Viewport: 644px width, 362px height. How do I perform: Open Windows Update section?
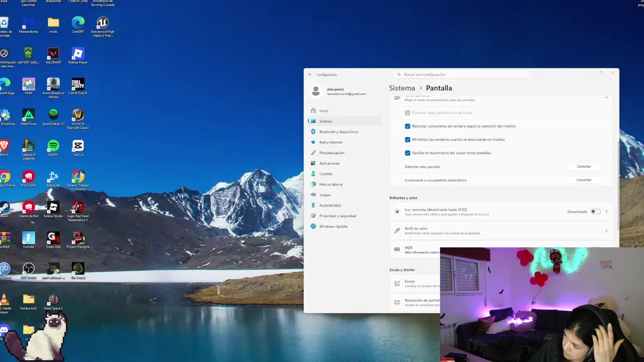345,226
